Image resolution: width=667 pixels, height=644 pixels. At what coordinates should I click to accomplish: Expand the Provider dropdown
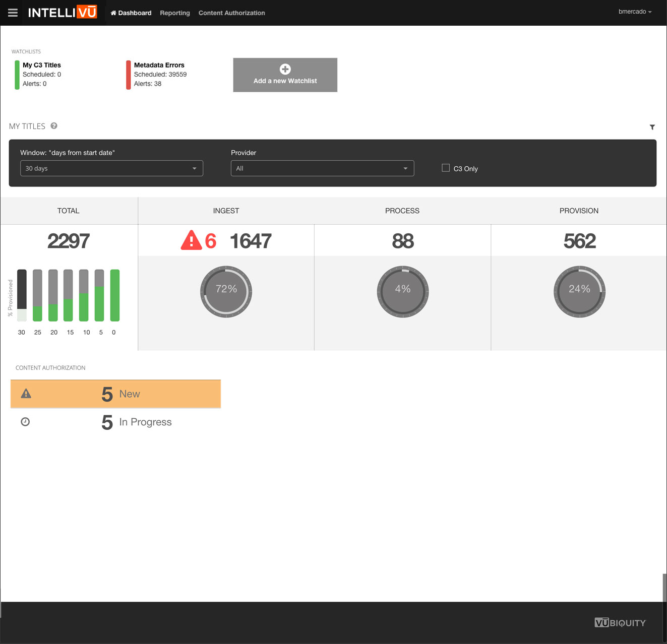(x=322, y=168)
